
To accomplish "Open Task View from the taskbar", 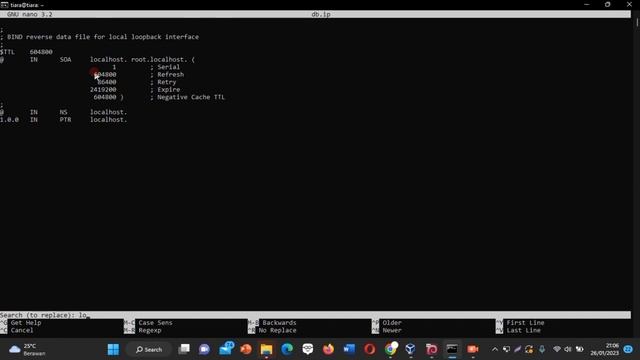I will 184,349.
